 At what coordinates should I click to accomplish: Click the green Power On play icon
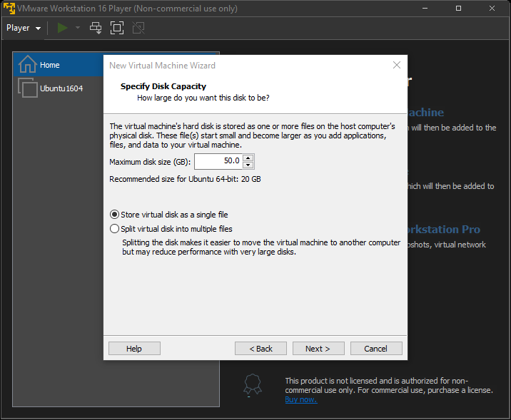[62, 28]
